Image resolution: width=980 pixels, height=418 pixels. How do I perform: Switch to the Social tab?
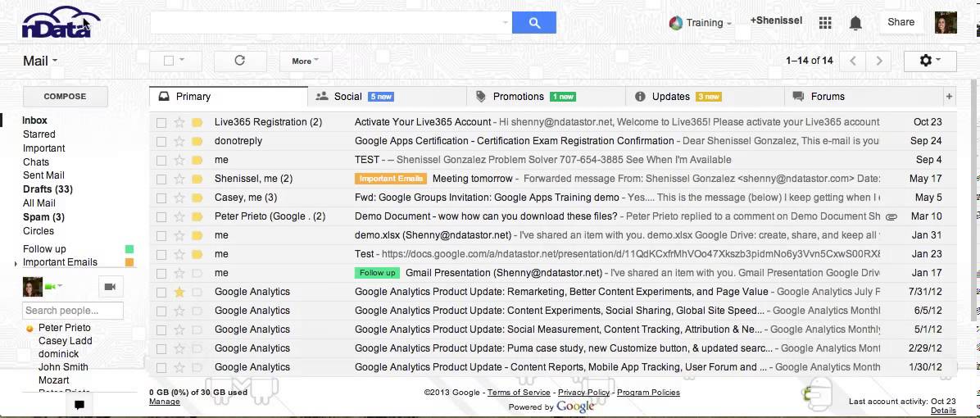(388, 96)
